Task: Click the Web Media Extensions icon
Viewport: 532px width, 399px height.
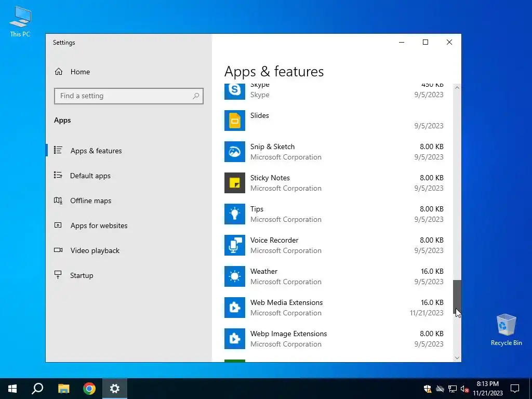Action: tap(234, 308)
